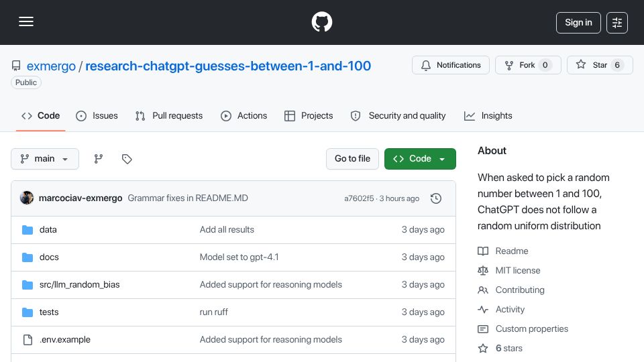Viewport: 644px width, 362px height.
Task: Open the research-chatgpt-guesses-between-1-and-100 repository link
Action: pos(228,66)
